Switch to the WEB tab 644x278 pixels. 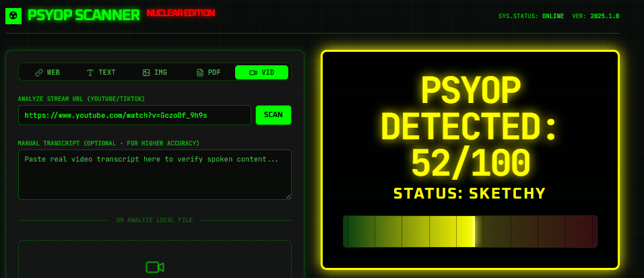(x=47, y=72)
